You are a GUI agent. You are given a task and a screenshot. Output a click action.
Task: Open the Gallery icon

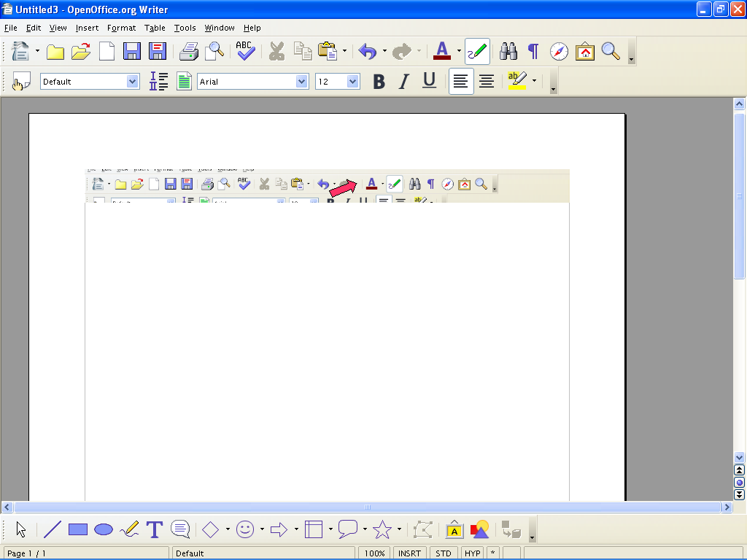tap(584, 51)
